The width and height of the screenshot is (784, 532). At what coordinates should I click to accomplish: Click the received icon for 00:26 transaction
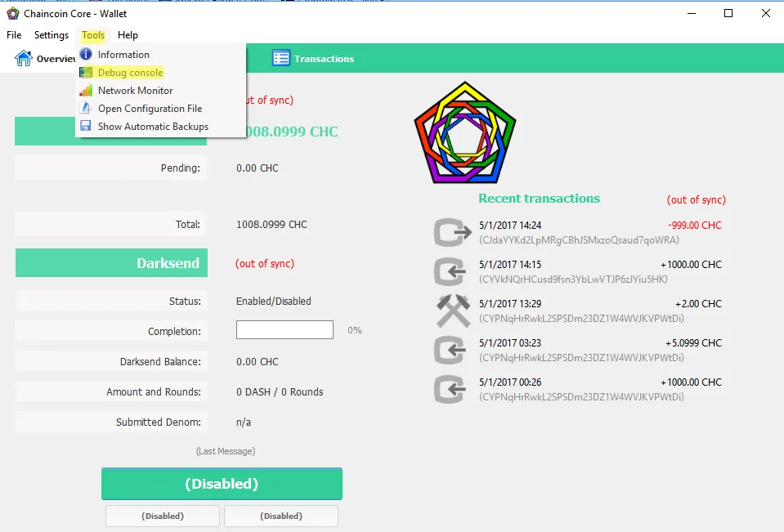tap(450, 390)
